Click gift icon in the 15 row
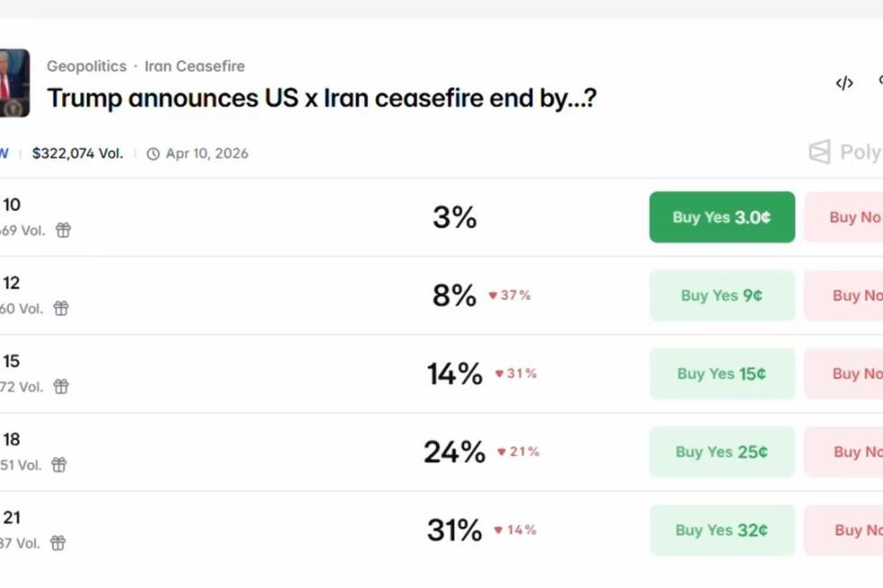 pyautogui.click(x=61, y=387)
